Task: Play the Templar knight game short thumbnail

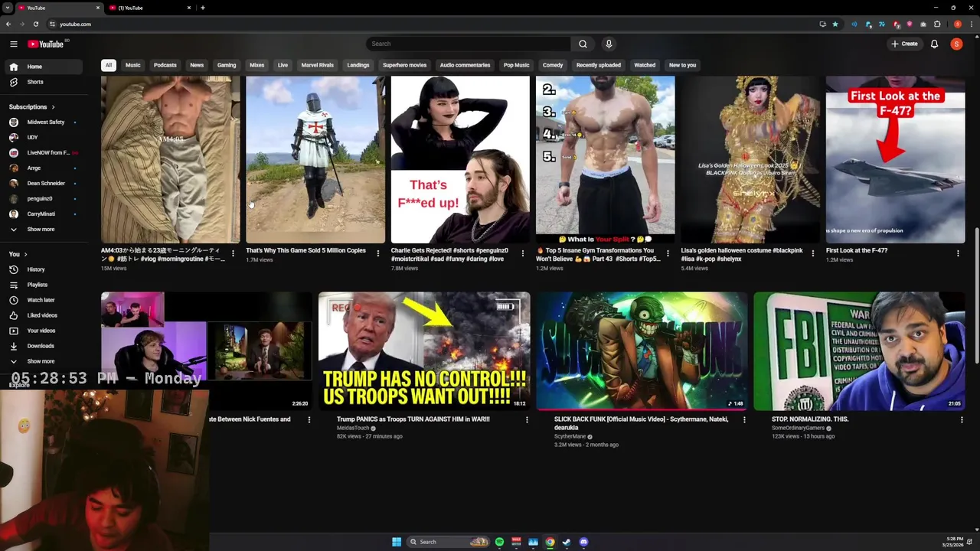Action: tap(315, 159)
